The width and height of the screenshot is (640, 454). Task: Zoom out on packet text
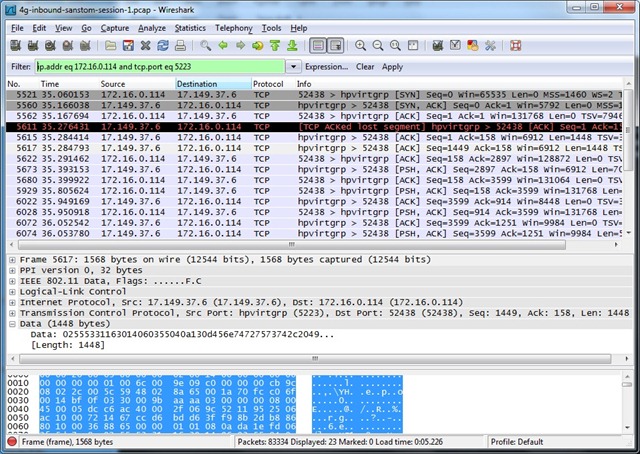378,45
